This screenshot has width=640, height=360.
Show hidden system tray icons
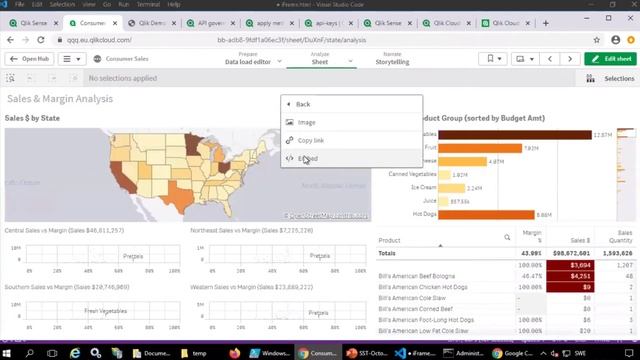[543, 353]
